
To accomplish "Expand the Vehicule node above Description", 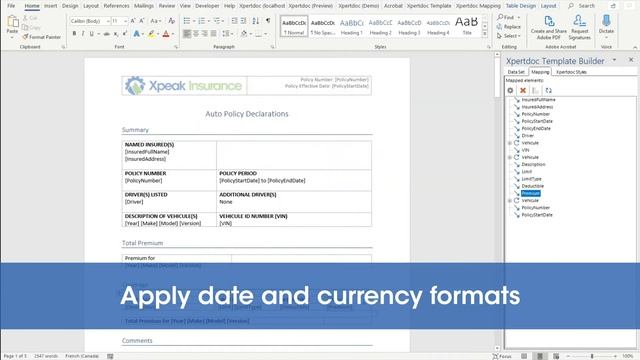I will pyautogui.click(x=509, y=158).
